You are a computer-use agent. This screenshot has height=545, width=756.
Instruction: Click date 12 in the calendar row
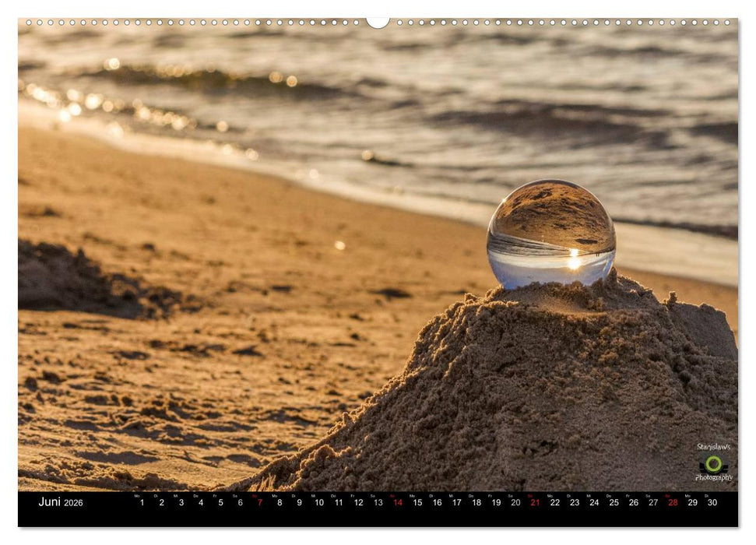tap(358, 503)
